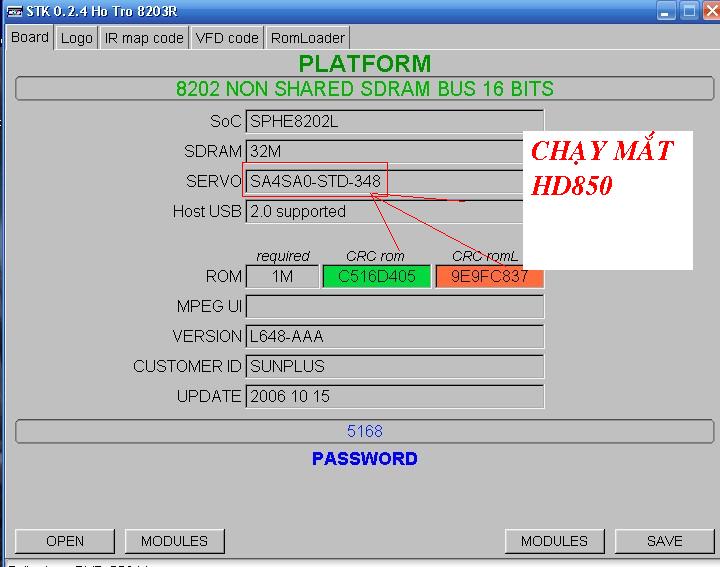The image size is (720, 567).
Task: Click the MODULES button next to SAVE
Action: 554,541
